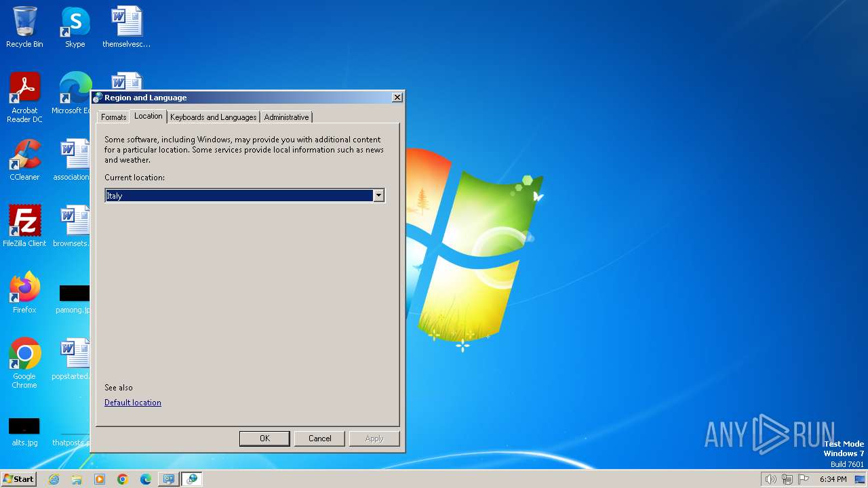Open Firefox desktop shortcut

(x=24, y=293)
